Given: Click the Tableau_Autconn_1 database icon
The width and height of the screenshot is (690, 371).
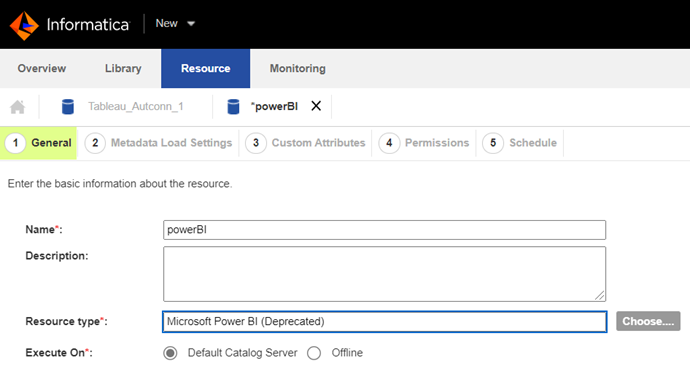Looking at the screenshot, I should (x=68, y=107).
